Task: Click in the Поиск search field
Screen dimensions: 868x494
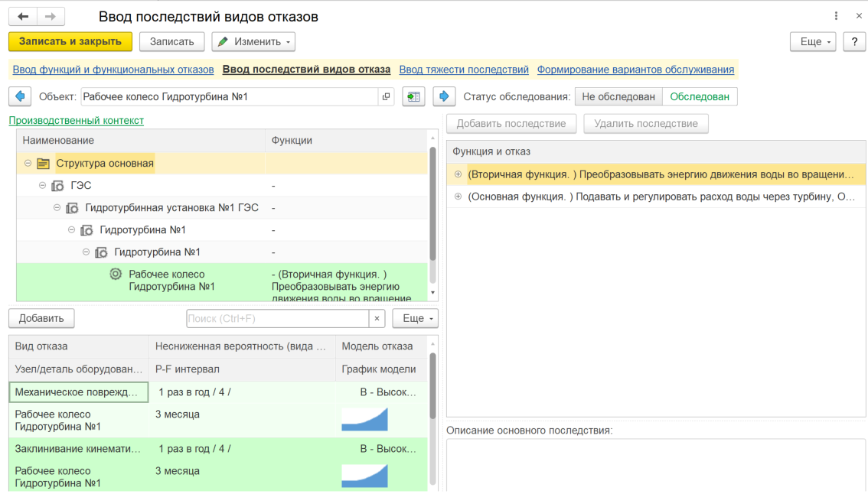Action: (277, 318)
